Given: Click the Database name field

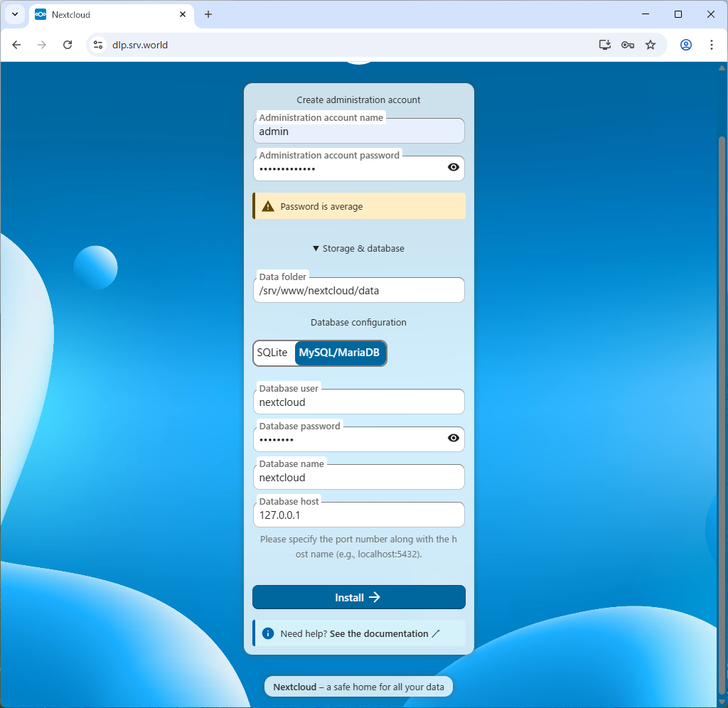Looking at the screenshot, I should click(x=359, y=477).
